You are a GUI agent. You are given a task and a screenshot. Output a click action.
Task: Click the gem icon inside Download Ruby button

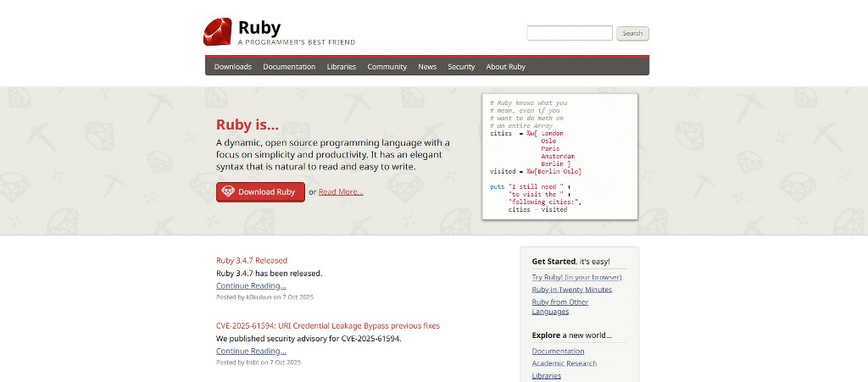pos(227,191)
